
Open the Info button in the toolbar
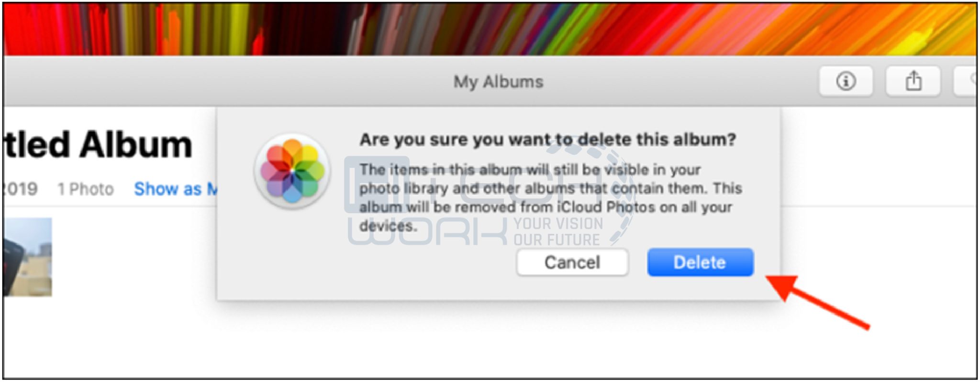[x=846, y=81]
